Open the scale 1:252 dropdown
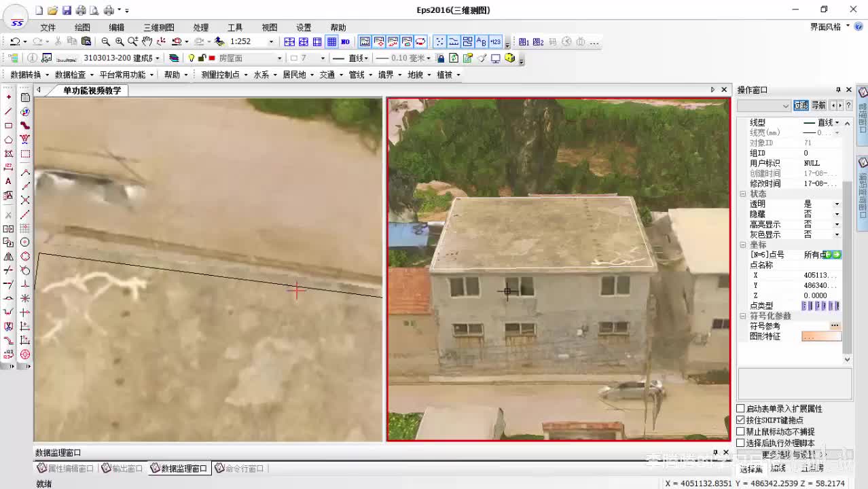 [271, 41]
